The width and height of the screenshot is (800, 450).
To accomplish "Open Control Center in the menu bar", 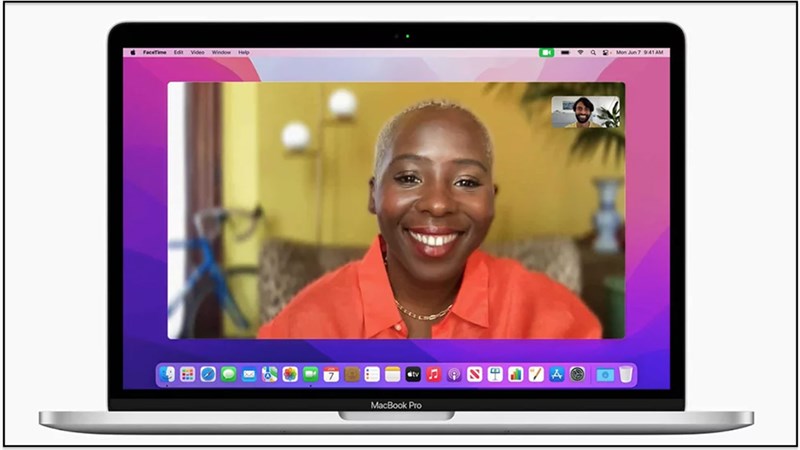I will [606, 52].
